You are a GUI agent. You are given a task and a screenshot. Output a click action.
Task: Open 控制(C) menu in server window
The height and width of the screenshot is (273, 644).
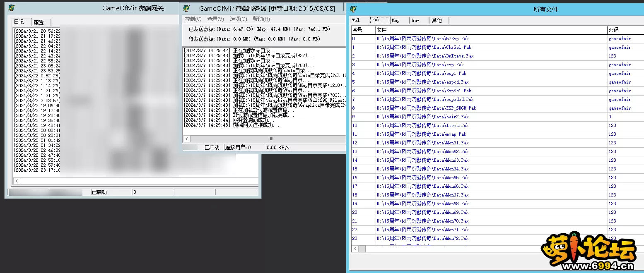pyautogui.click(x=193, y=19)
